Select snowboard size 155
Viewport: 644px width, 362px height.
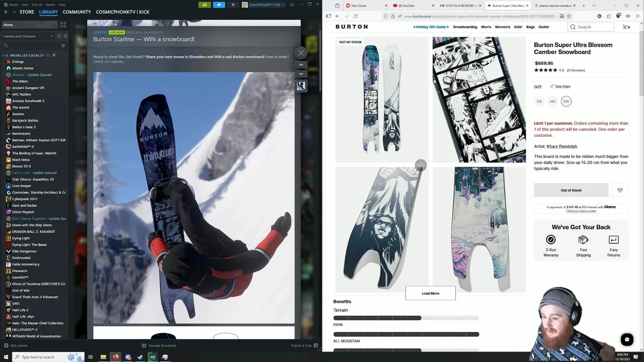539,102
